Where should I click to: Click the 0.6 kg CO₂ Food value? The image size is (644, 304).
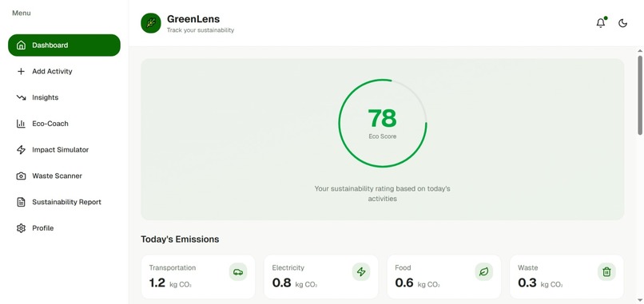[x=417, y=283]
